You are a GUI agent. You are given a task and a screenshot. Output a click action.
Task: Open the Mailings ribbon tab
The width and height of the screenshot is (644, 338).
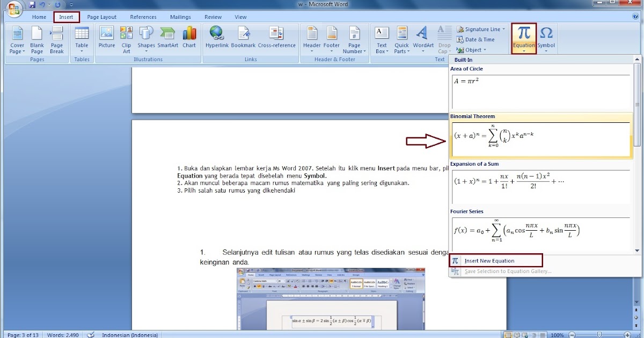click(x=180, y=17)
